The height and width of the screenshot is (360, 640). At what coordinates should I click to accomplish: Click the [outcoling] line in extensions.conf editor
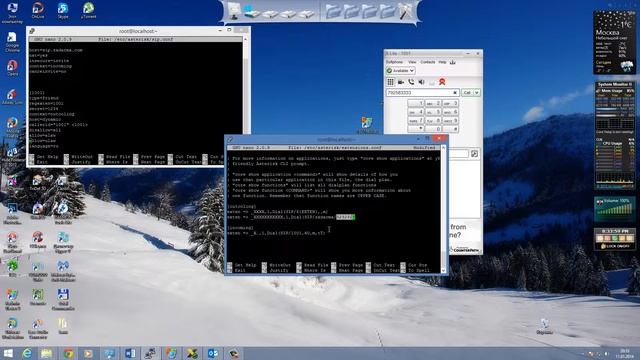coord(242,207)
